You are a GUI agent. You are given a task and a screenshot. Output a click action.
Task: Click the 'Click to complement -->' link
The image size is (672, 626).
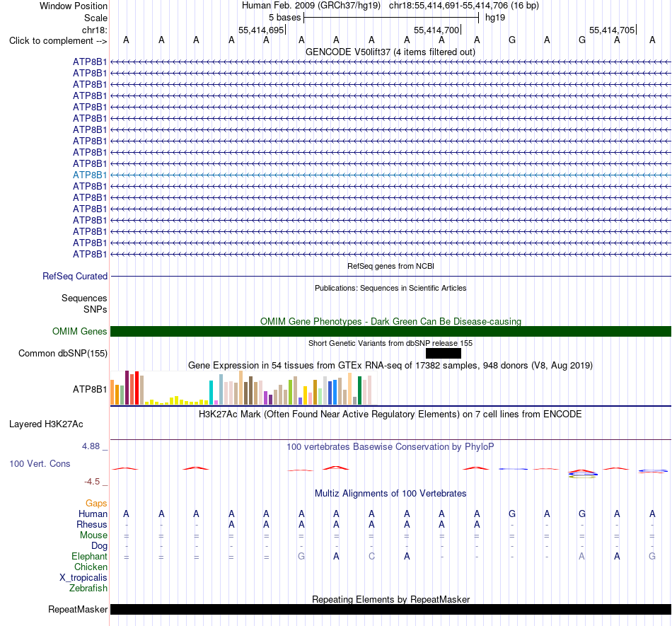click(58, 41)
